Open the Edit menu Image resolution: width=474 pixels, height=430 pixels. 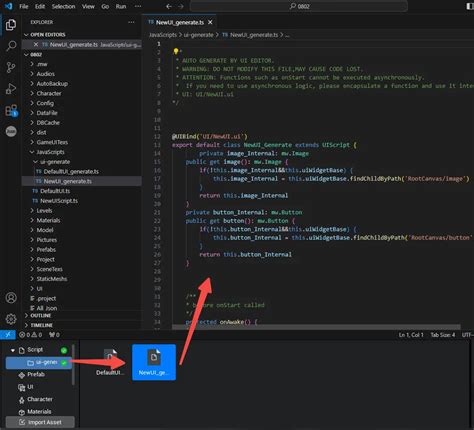click(x=40, y=6)
